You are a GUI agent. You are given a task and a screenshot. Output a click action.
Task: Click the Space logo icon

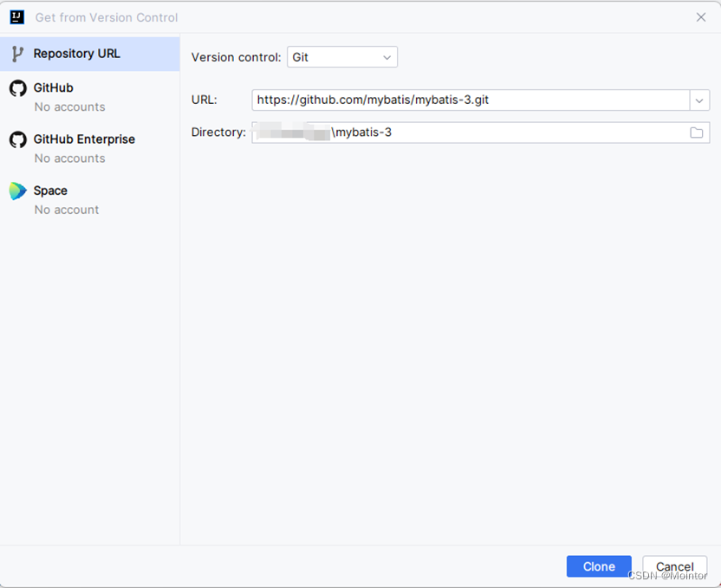click(x=18, y=191)
